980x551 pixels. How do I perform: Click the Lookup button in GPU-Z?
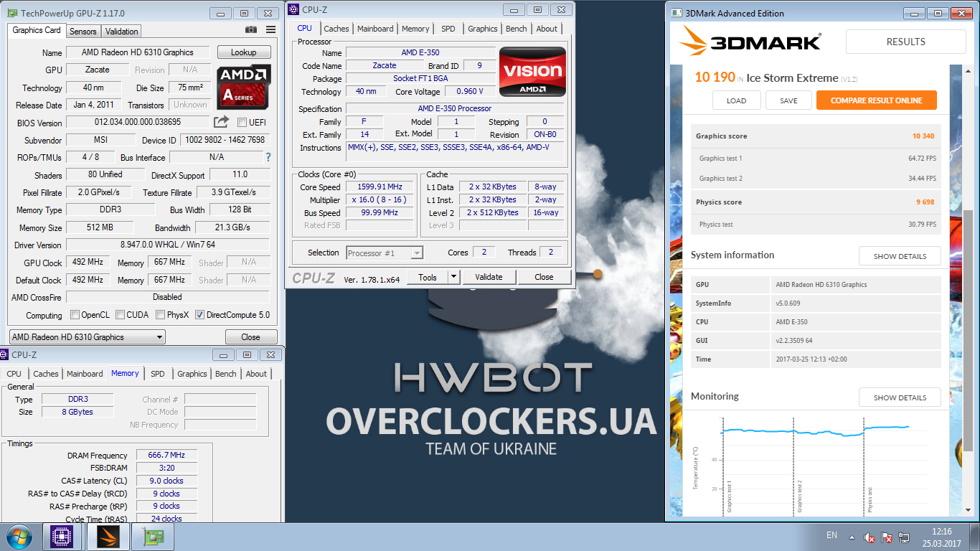pyautogui.click(x=243, y=52)
